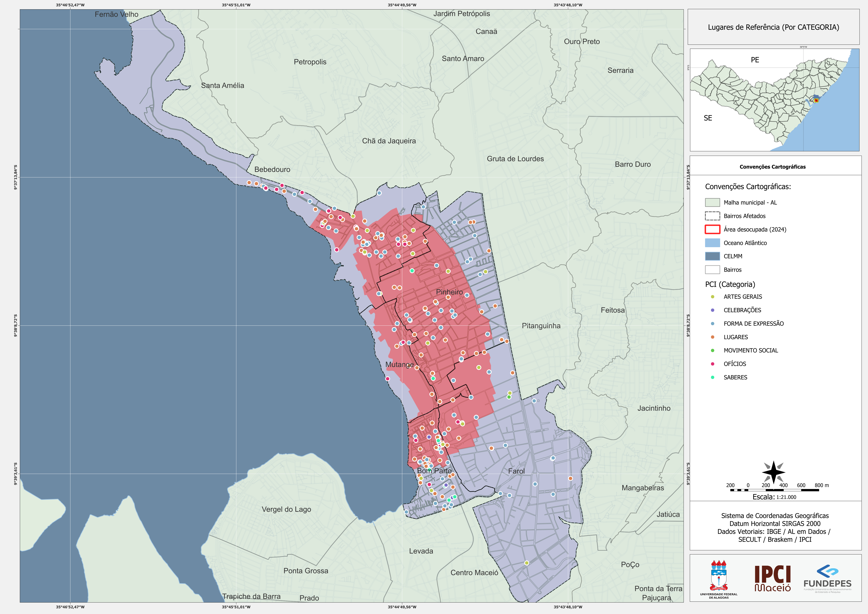Click the Oceano Atlântico light blue swatch
Screen dimensions: 868x614
712,243
